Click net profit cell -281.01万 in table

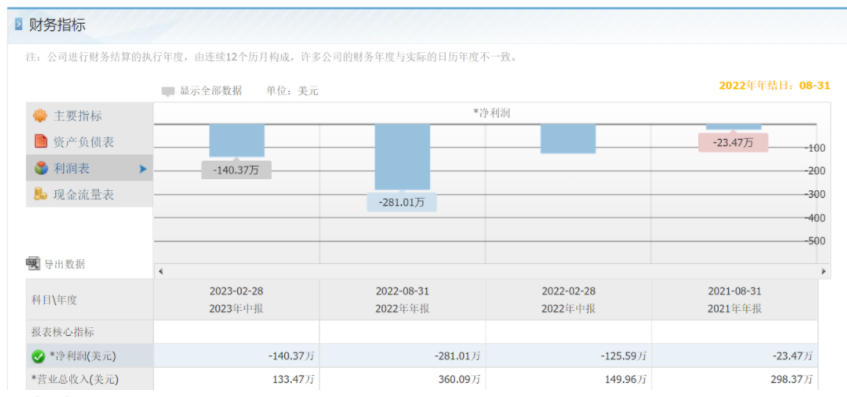pyautogui.click(x=402, y=356)
